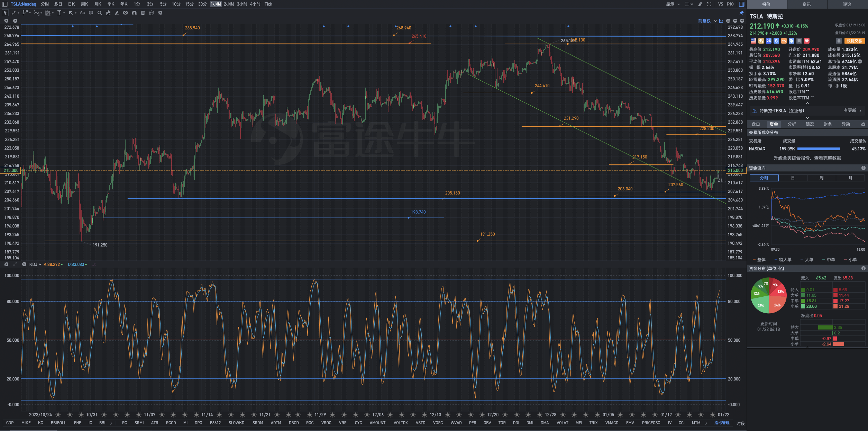
Task: Activate the magnifier zoom tool
Action: (100, 13)
